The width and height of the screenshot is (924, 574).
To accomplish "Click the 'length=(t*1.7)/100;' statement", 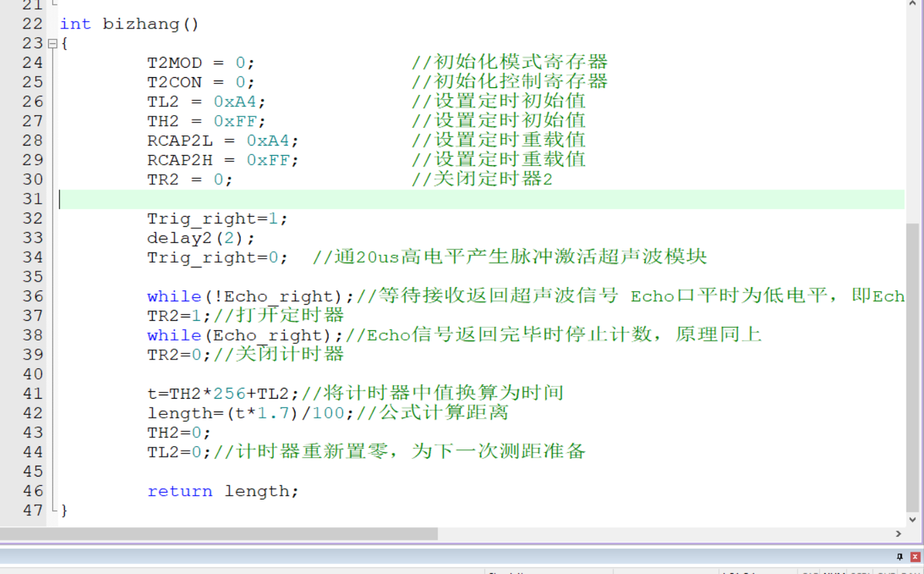I will (x=251, y=414).
